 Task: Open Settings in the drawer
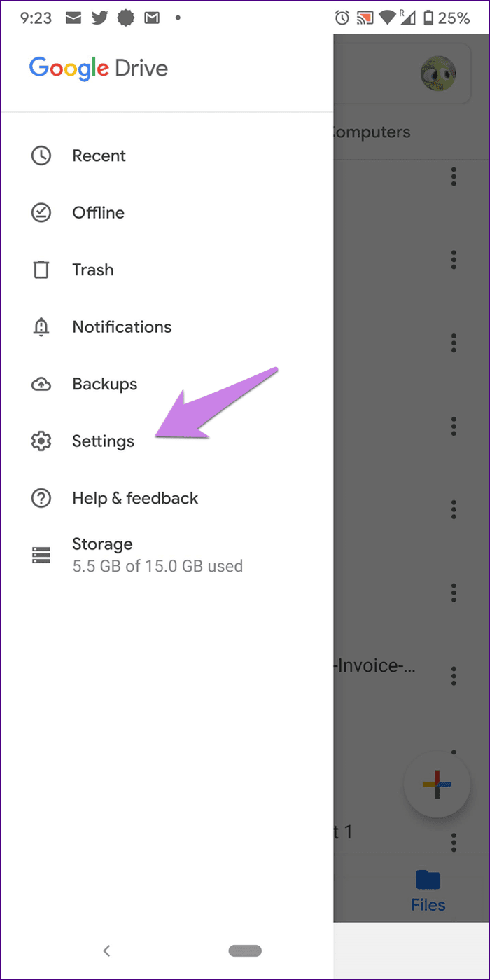click(x=166, y=441)
